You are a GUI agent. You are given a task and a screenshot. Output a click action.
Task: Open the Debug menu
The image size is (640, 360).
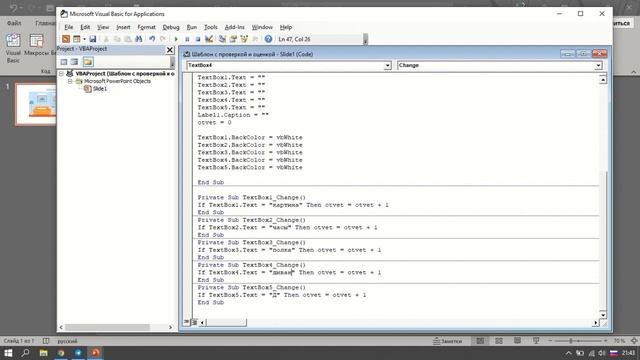(171, 27)
